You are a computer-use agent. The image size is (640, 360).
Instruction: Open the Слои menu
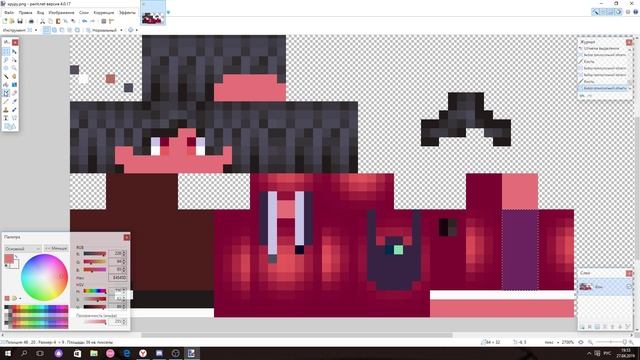pos(84,13)
